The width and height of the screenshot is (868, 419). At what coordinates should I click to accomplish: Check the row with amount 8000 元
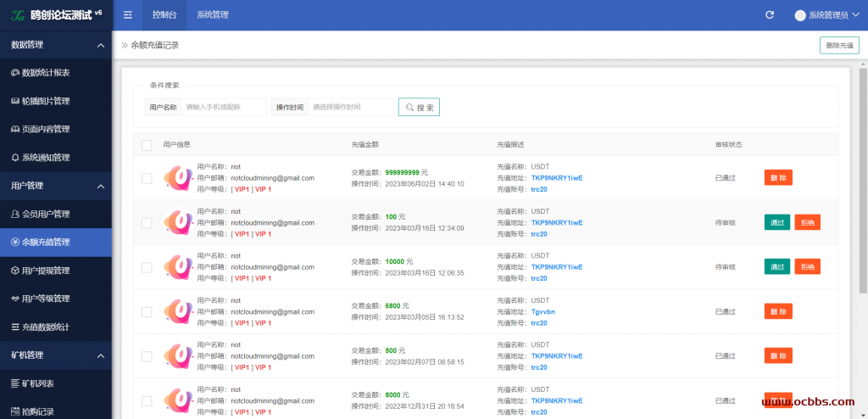click(147, 400)
